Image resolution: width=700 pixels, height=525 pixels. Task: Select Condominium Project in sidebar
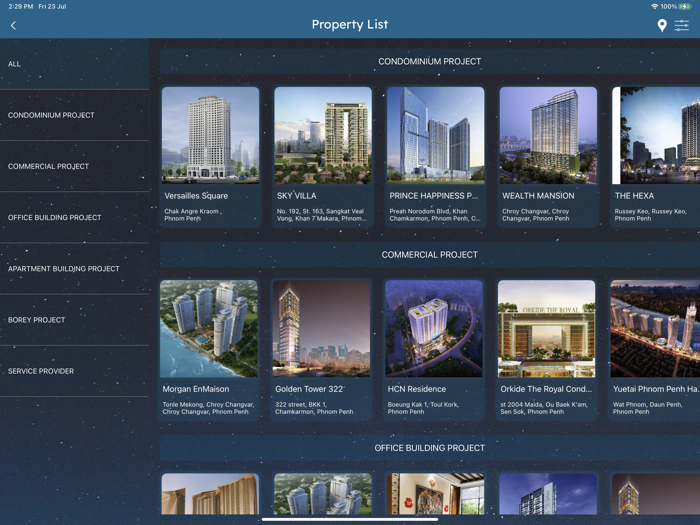(75, 115)
